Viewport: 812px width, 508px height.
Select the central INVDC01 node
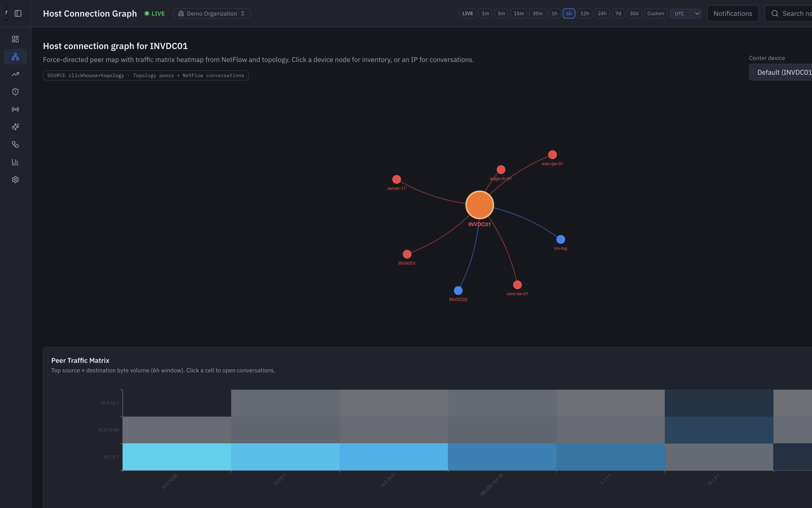click(479, 205)
